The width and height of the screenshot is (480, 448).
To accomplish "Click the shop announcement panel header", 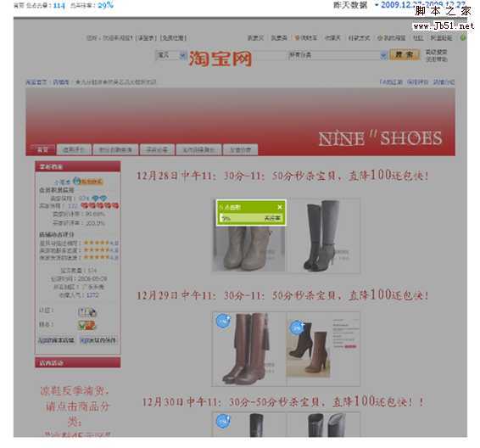I will 78,363.
